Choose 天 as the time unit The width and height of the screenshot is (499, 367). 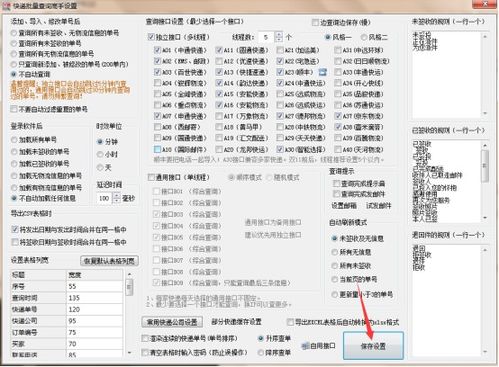(100, 167)
